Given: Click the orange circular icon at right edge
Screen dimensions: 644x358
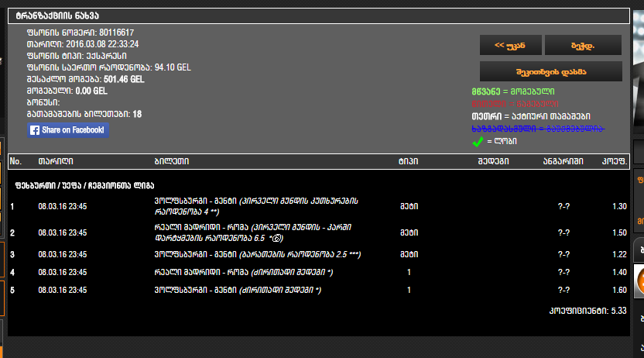Looking at the screenshot, I should [x=639, y=281].
